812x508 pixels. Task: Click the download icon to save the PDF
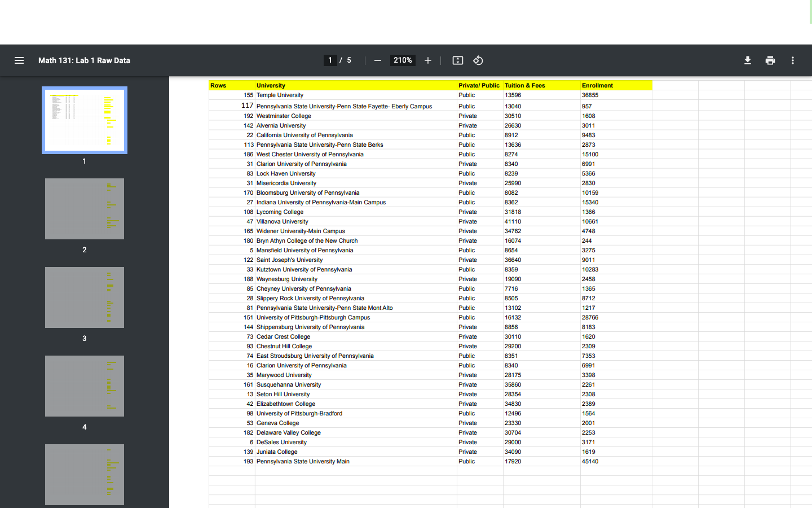point(747,60)
